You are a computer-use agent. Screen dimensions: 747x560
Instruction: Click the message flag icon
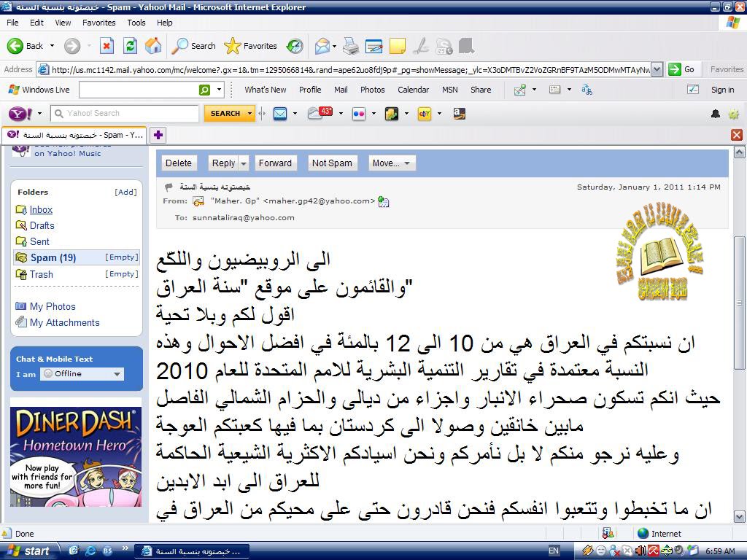169,187
